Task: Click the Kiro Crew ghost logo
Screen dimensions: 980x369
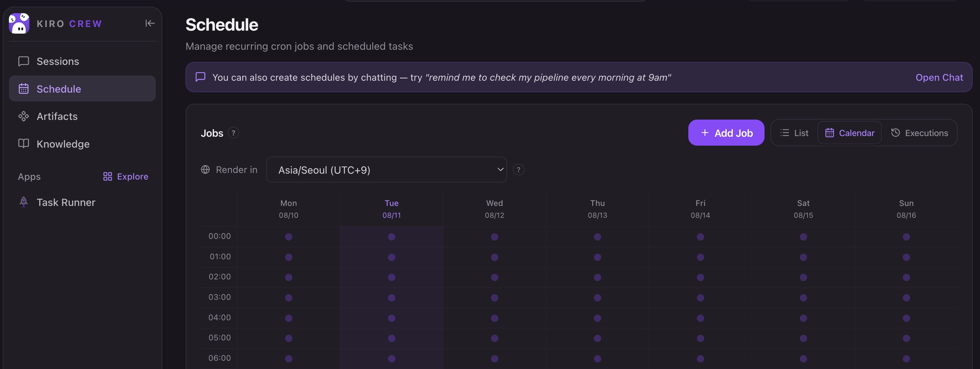Action: 19,24
